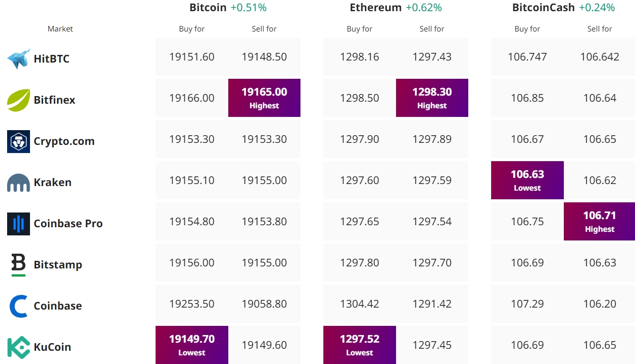Select the BitcoinCash column header
The image size is (635, 364).
click(x=543, y=8)
